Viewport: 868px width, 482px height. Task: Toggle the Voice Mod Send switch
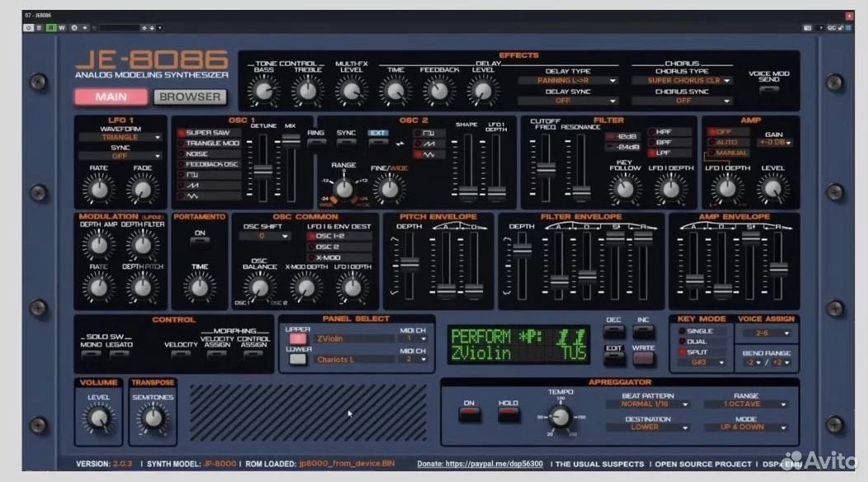coord(769,90)
